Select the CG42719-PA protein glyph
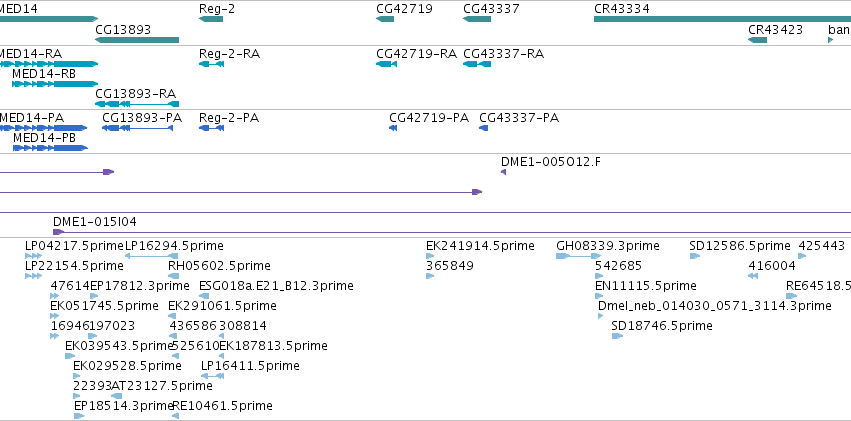Screen dimensions: 851x421 (x=393, y=128)
